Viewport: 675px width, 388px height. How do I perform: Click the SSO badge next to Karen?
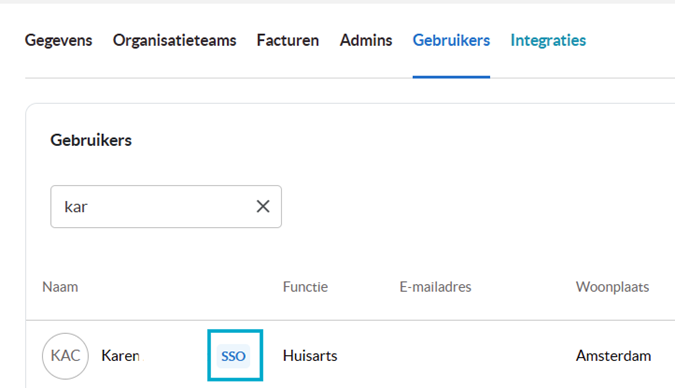point(233,356)
